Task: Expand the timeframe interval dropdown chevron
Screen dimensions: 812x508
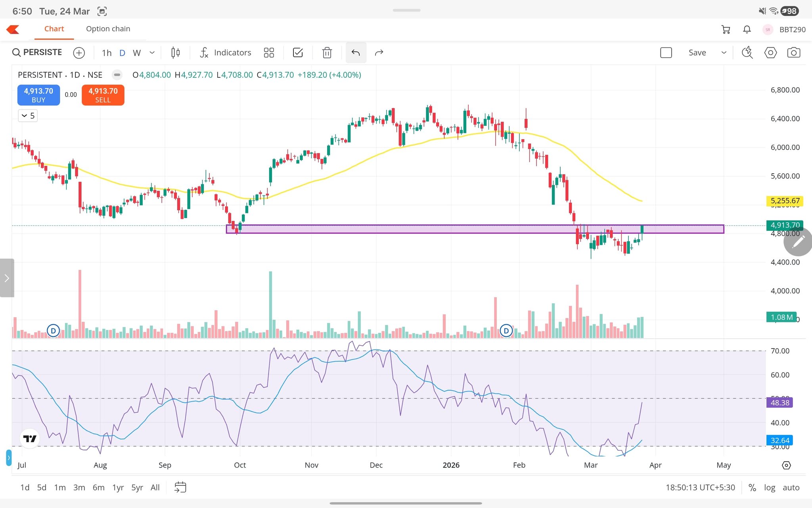Action: coord(152,53)
